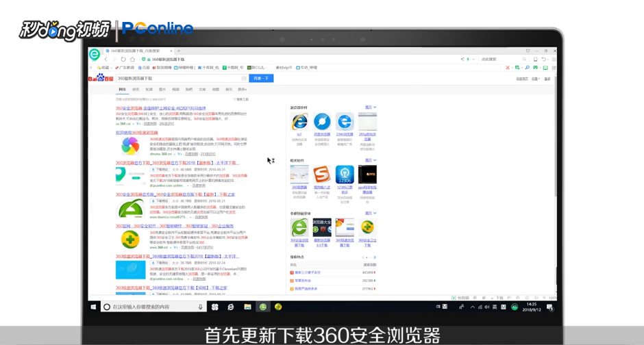Image resolution: width=644 pixels, height=345 pixels.
Task: Click the page vertical scrollbar
Action: coord(556,136)
